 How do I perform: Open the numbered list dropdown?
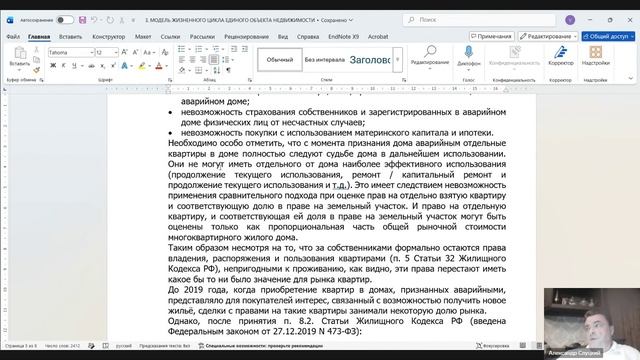(207, 49)
